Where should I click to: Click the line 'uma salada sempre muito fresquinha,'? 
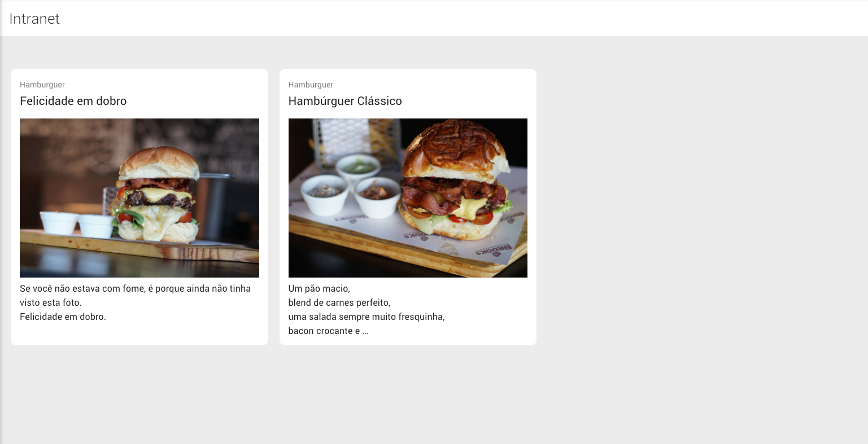click(x=367, y=316)
